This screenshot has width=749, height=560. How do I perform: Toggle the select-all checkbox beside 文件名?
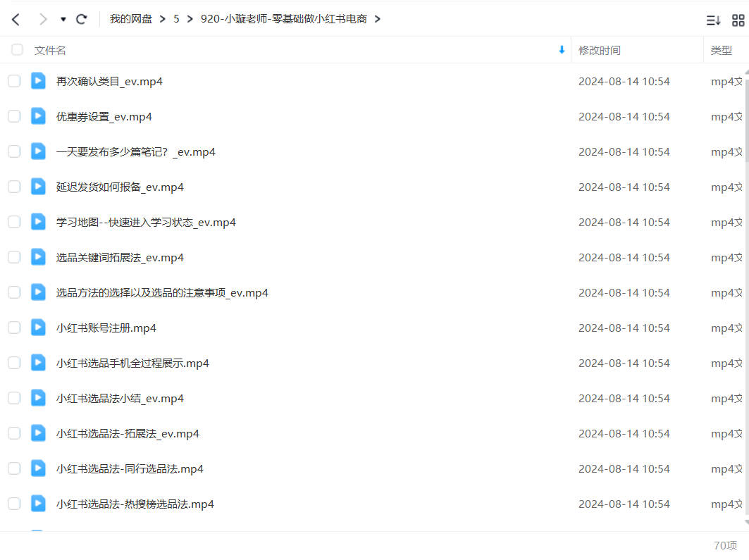click(17, 49)
